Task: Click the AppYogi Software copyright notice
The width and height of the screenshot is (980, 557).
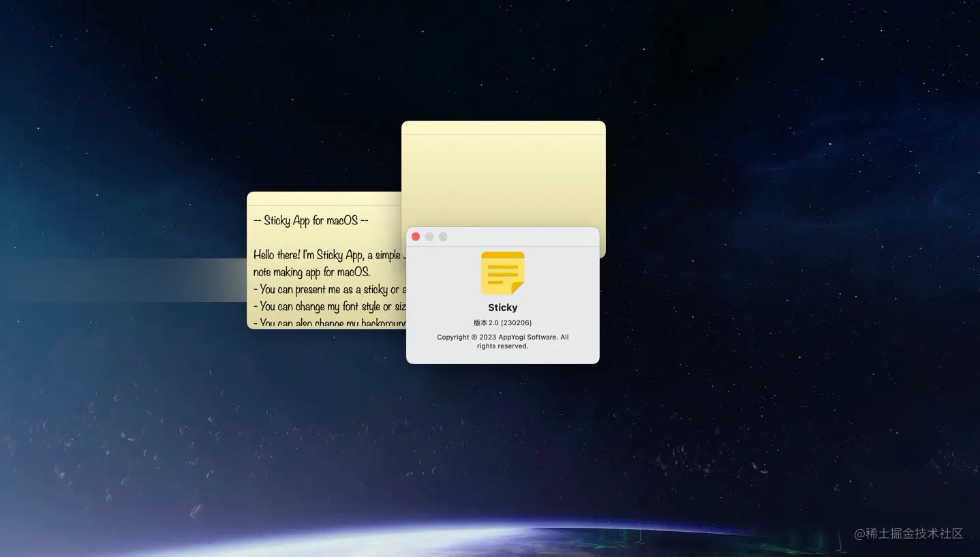Action: click(x=503, y=342)
